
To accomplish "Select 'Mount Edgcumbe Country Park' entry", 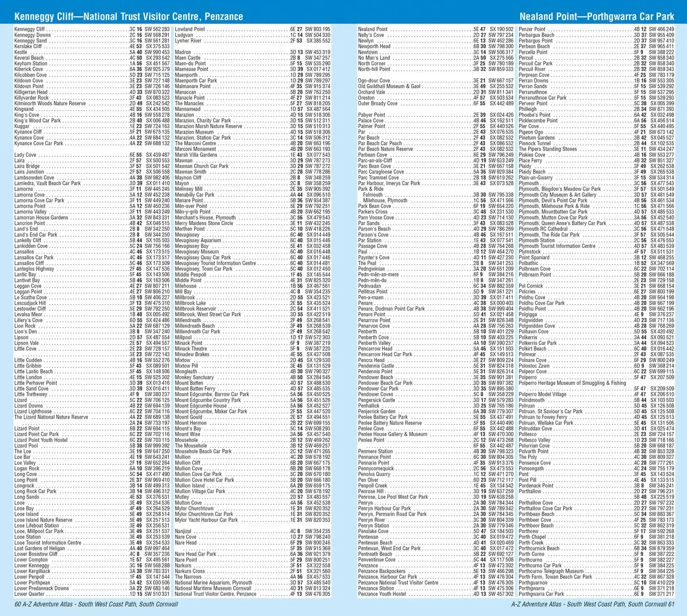I will (252, 400).
